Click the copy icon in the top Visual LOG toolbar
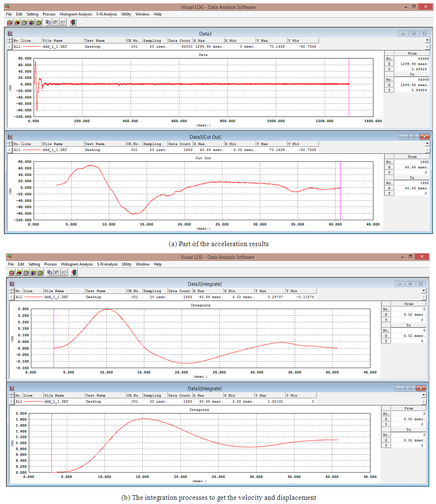This screenshot has width=436, height=504. 48,23
